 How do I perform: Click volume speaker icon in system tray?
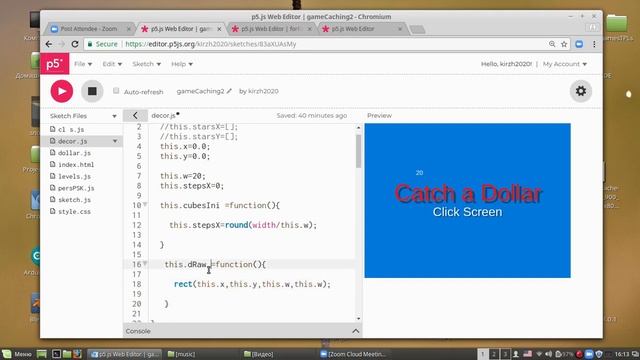(548, 354)
